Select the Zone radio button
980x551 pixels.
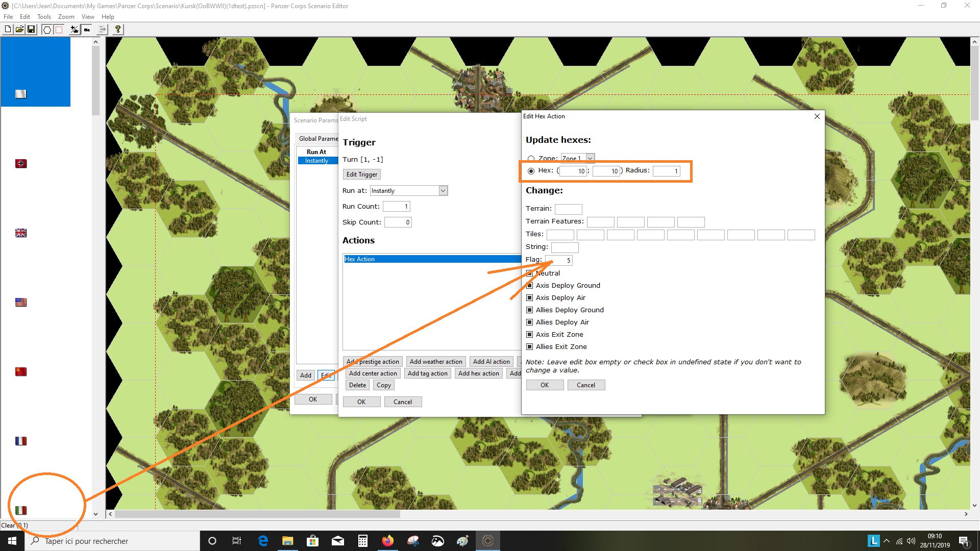pyautogui.click(x=531, y=159)
